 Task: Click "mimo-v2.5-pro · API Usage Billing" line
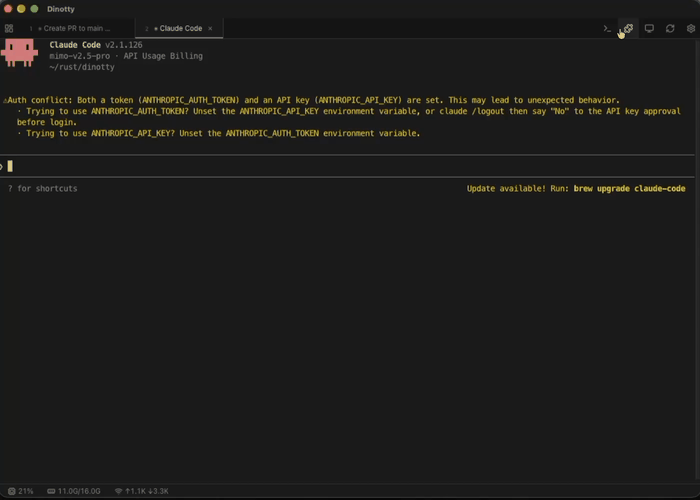coord(126,56)
